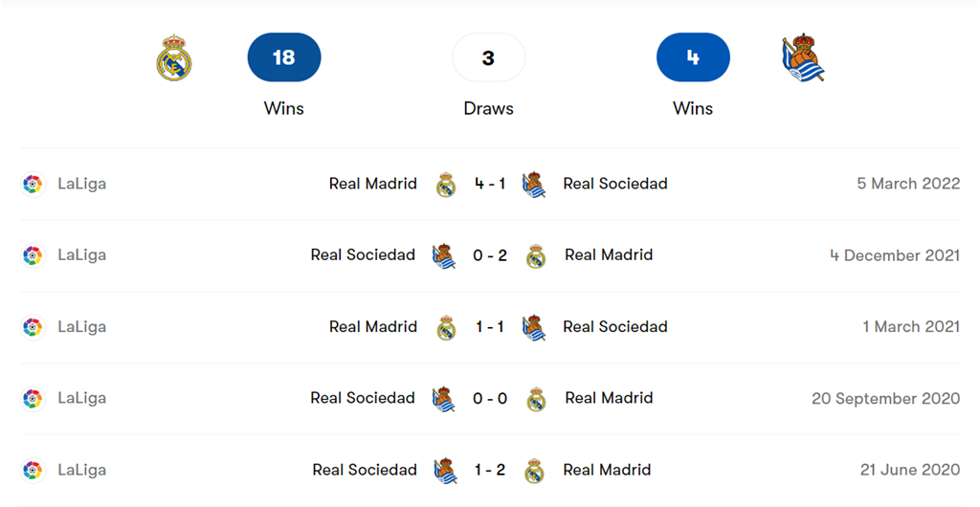980x507 pixels.
Task: Click the large Real Sociedad crest at top
Action: click(803, 58)
